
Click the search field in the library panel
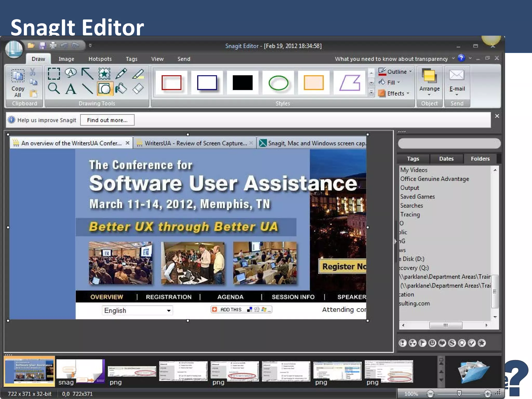coord(449,143)
